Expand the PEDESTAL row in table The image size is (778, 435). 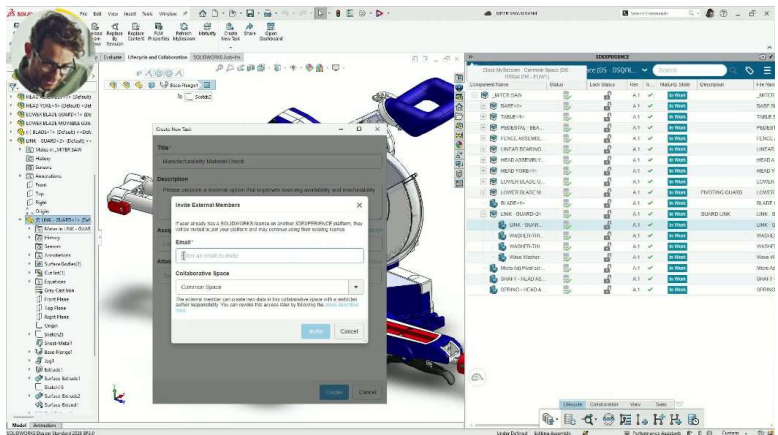483,127
